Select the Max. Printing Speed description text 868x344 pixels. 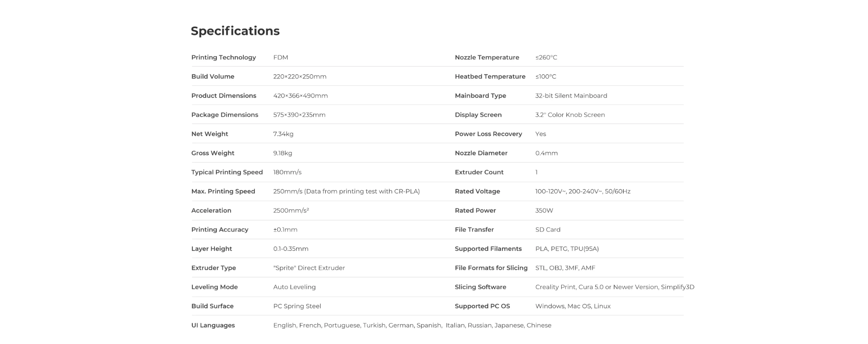[x=346, y=192]
